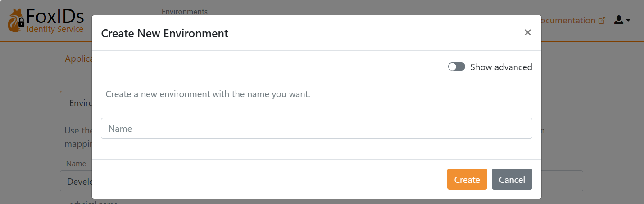This screenshot has width=644, height=204.
Task: Click the FoxIDs fox logo icon
Action: pos(16,20)
